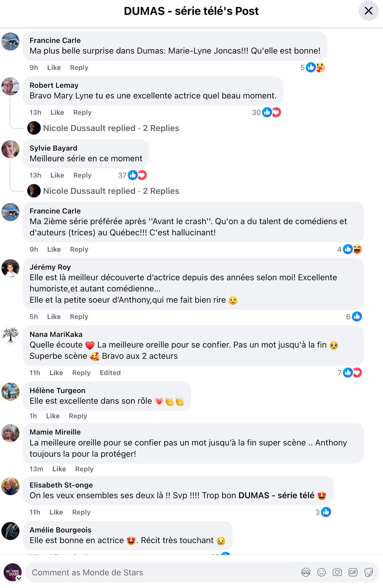
Task: Open the DUMAS - série télé mention link
Action: coord(276,496)
